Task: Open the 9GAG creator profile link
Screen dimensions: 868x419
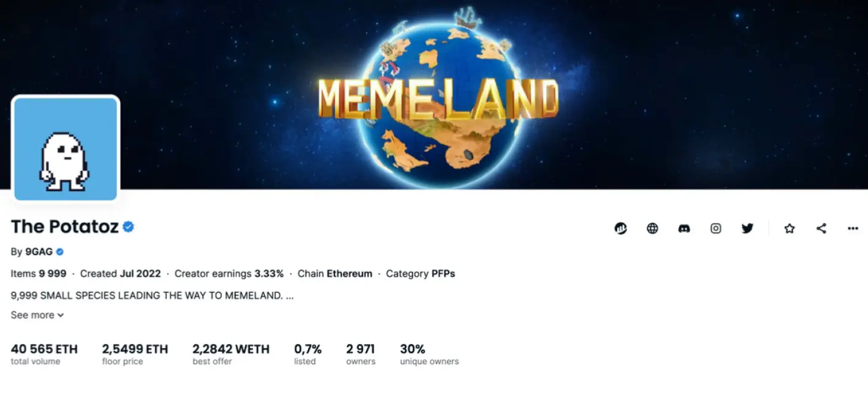Action: pos(39,252)
